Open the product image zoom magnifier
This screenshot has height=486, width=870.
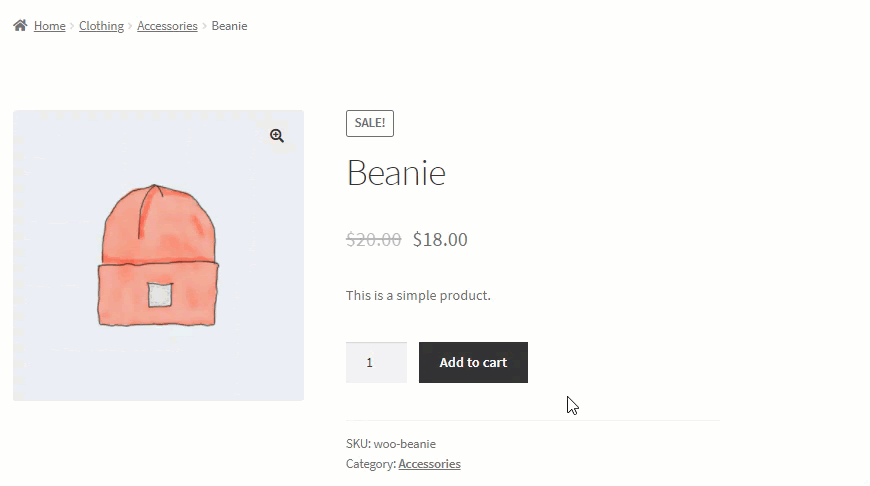tap(277, 136)
